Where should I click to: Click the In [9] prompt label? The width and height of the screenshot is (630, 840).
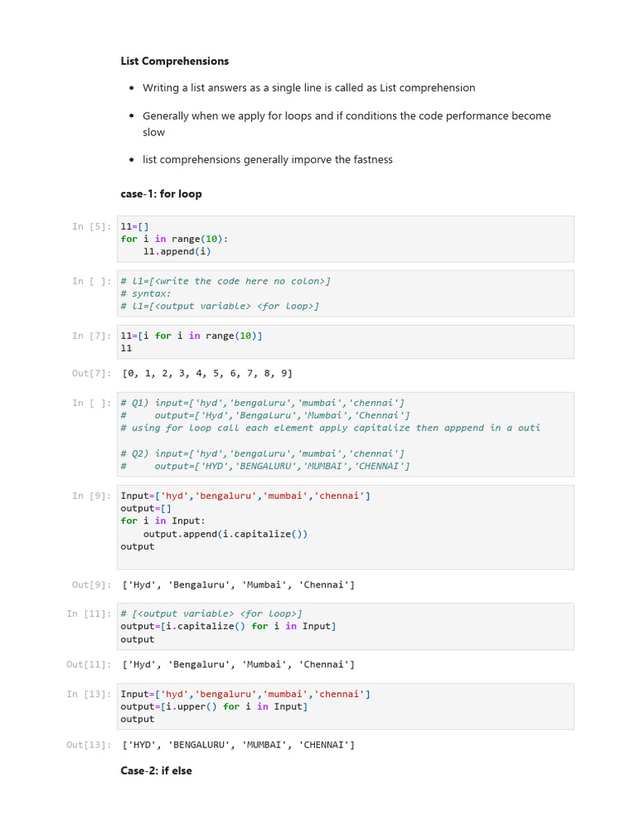coord(91,495)
